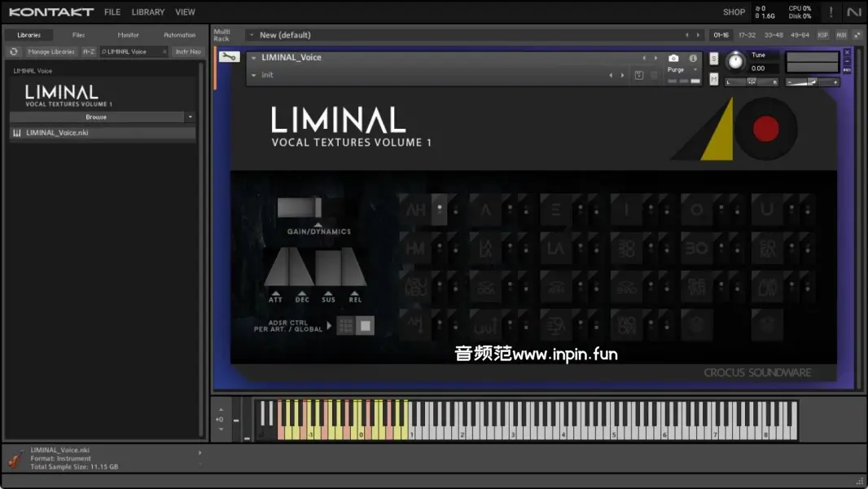Show rack page 49-64
This screenshot has width=868, height=489.
click(800, 35)
